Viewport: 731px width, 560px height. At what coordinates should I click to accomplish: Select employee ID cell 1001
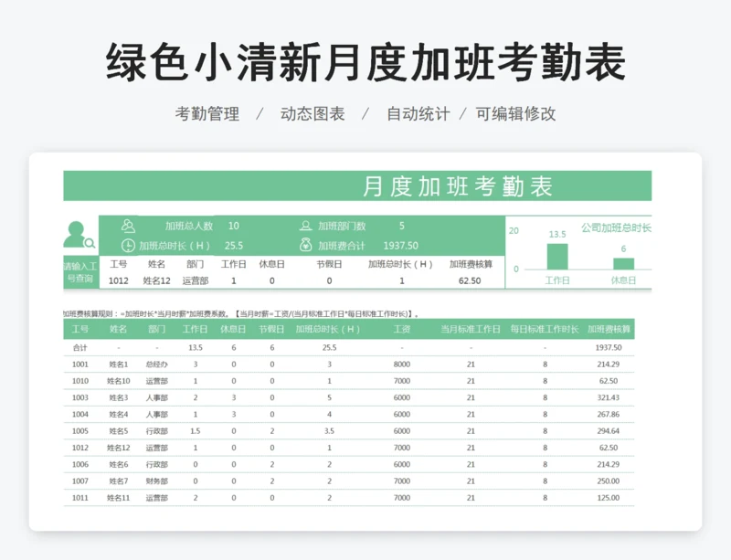click(x=80, y=365)
